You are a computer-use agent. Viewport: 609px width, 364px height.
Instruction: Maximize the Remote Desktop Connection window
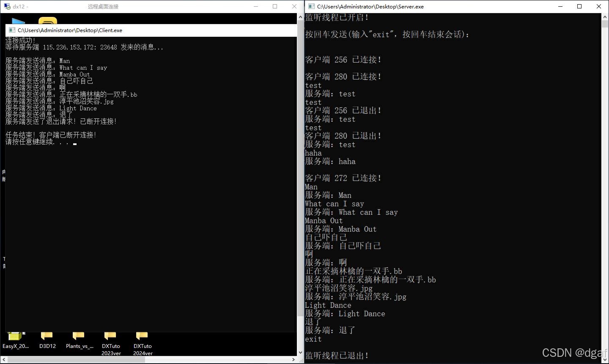tap(275, 6)
